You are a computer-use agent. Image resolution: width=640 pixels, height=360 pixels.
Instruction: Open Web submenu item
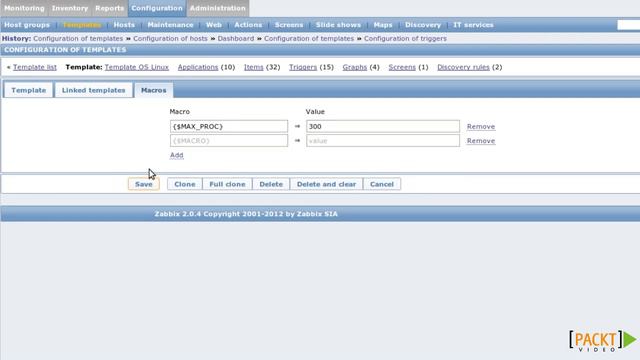pyautogui.click(x=214, y=25)
